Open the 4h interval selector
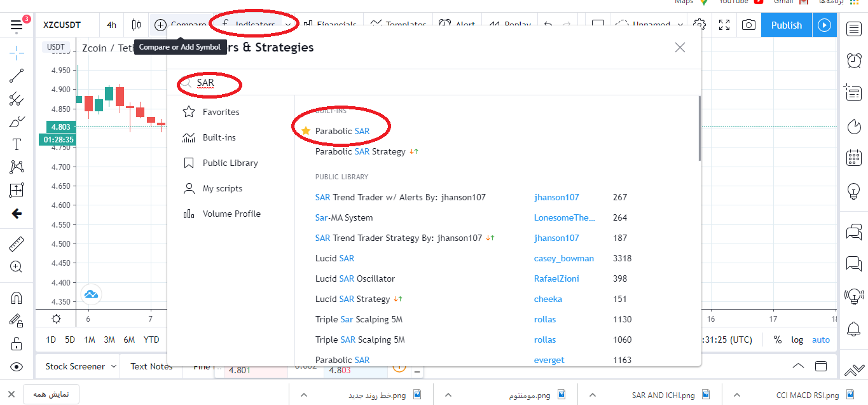 (112, 25)
